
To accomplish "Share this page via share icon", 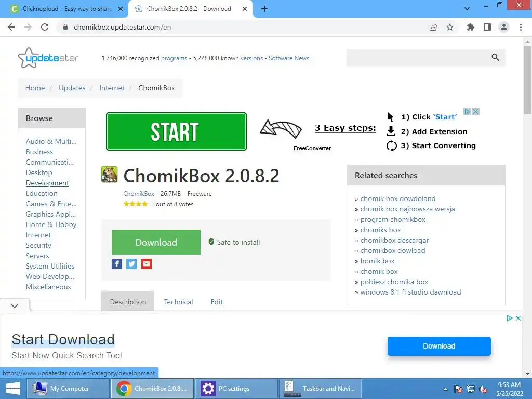I will click(433, 27).
